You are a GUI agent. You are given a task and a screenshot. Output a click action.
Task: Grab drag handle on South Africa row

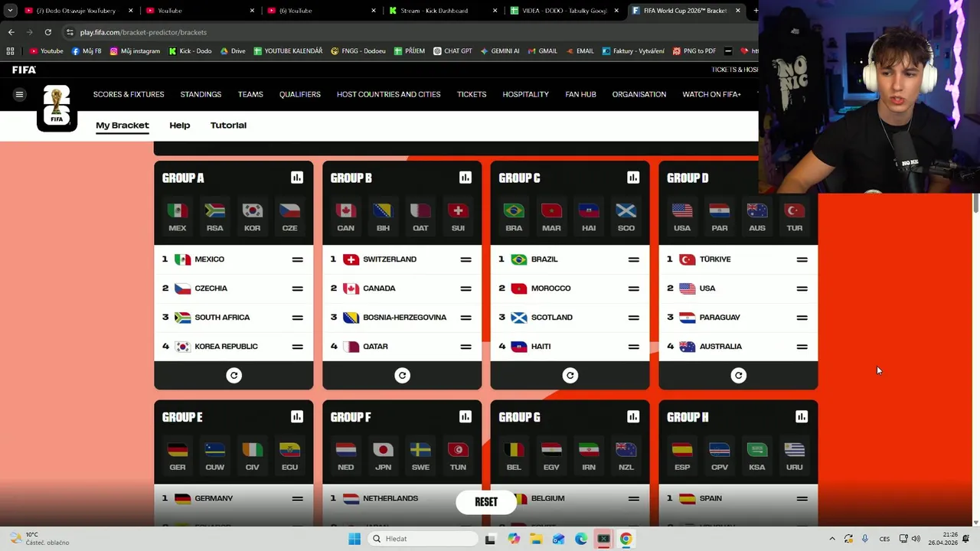(x=297, y=318)
